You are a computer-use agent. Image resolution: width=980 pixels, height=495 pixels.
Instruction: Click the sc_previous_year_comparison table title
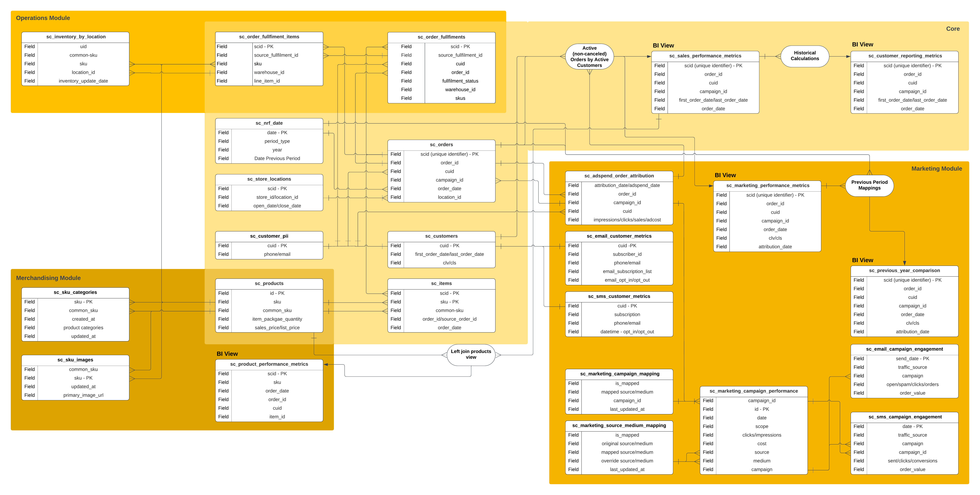pyautogui.click(x=904, y=271)
